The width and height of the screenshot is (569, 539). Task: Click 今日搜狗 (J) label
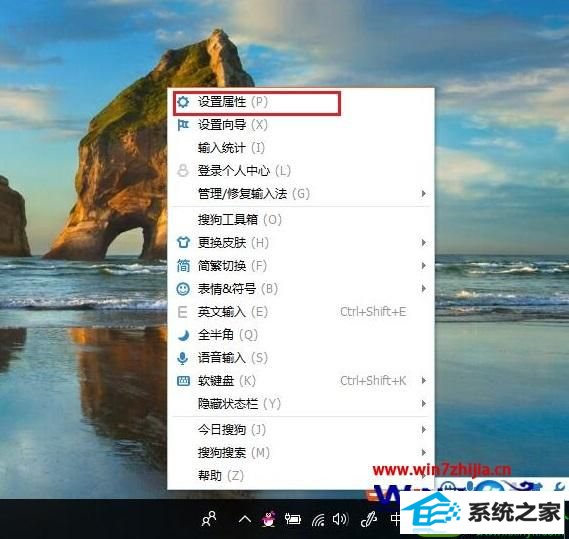pyautogui.click(x=232, y=430)
